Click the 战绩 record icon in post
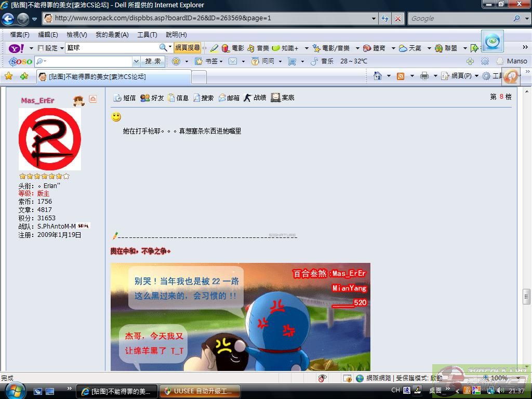 pyautogui.click(x=255, y=98)
